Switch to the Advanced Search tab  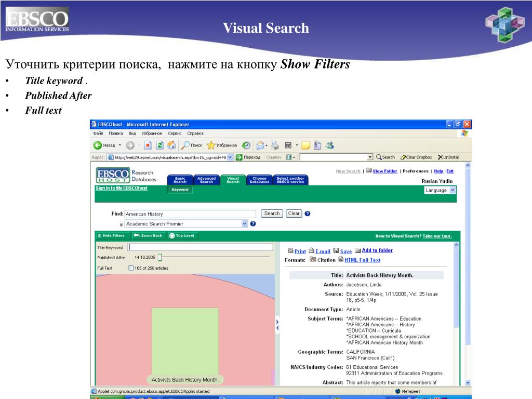click(206, 180)
